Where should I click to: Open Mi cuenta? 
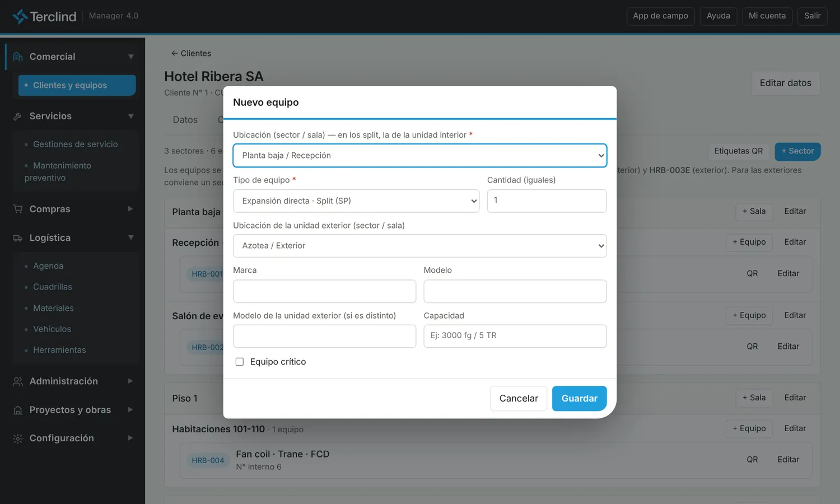pyautogui.click(x=767, y=16)
